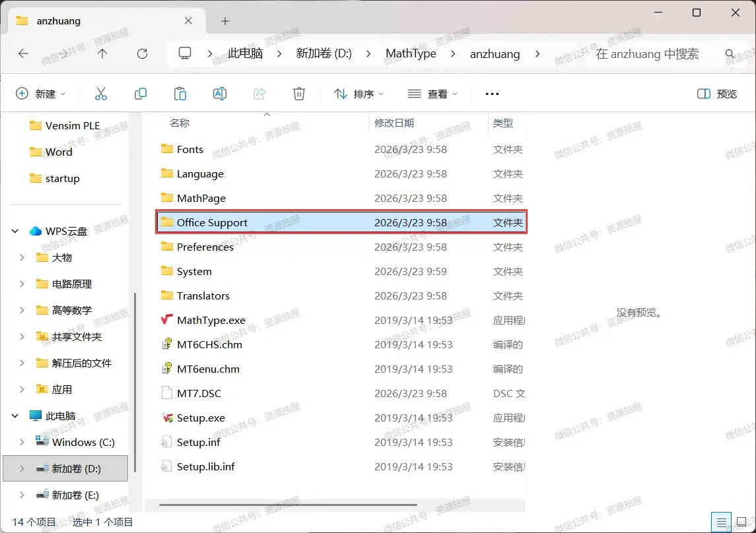Image resolution: width=756 pixels, height=533 pixels.
Task: Collapse the WPS云盘 tree node
Action: click(15, 231)
